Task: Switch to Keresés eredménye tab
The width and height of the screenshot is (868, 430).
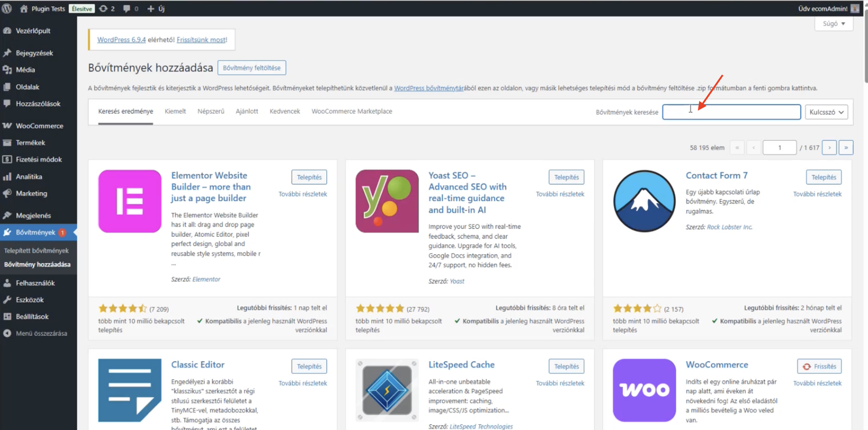Action: coord(126,111)
